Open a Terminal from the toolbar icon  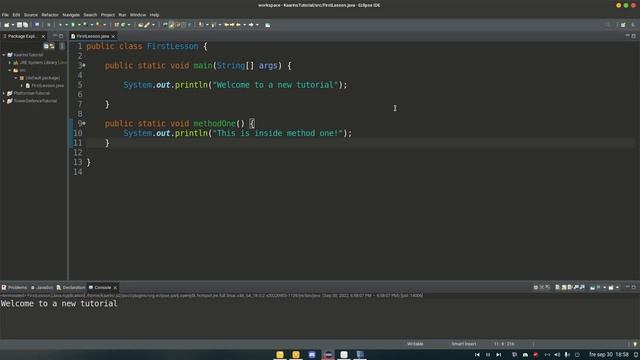click(37, 25)
